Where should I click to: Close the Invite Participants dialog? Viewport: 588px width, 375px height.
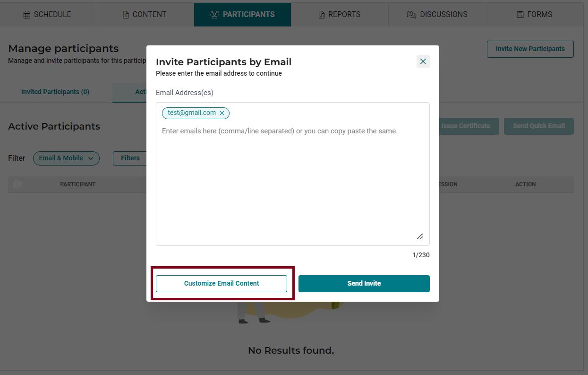click(x=423, y=61)
